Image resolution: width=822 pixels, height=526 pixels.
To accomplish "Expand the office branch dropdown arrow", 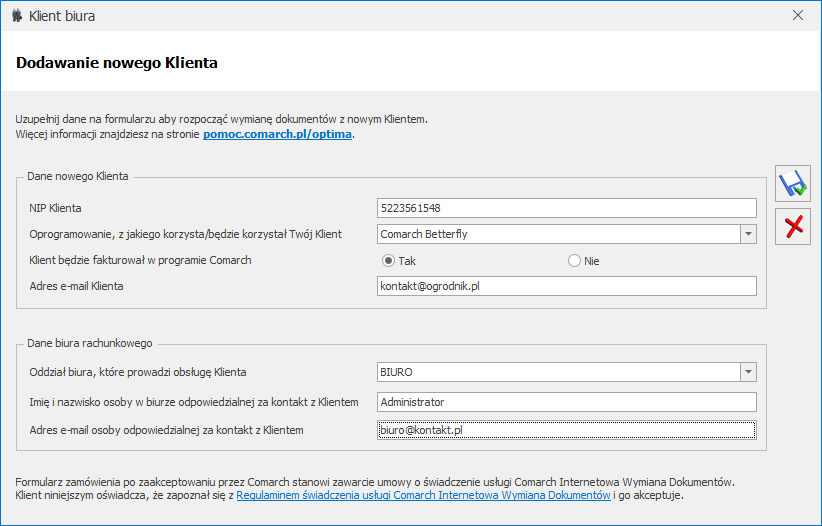I will click(x=747, y=372).
